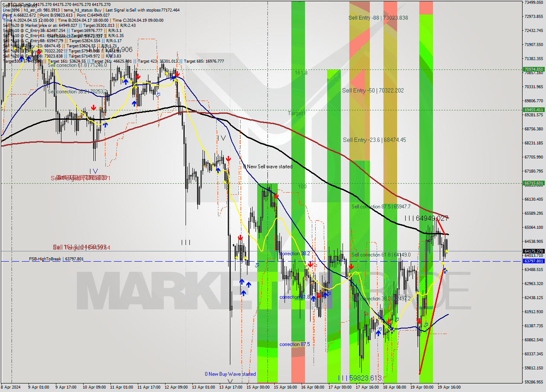Select the 'Target1' label

[296, 113]
